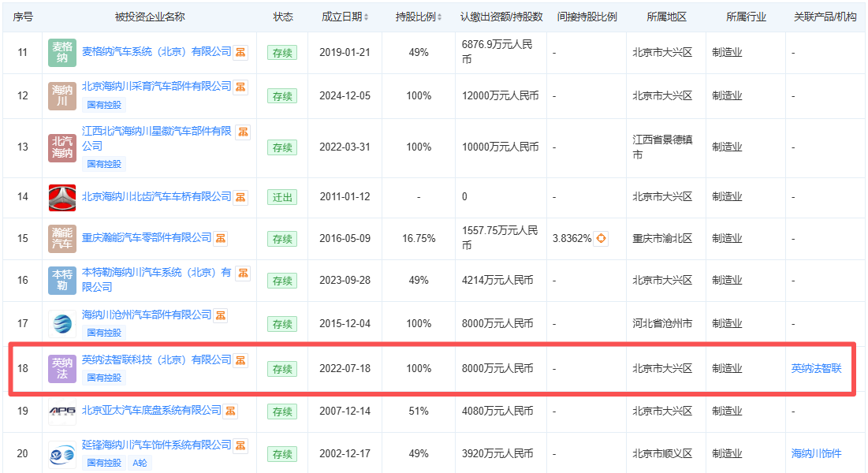This screenshot has height=473, width=868.
Task: Open the 英纳法智联 related product link
Action: coord(816,368)
